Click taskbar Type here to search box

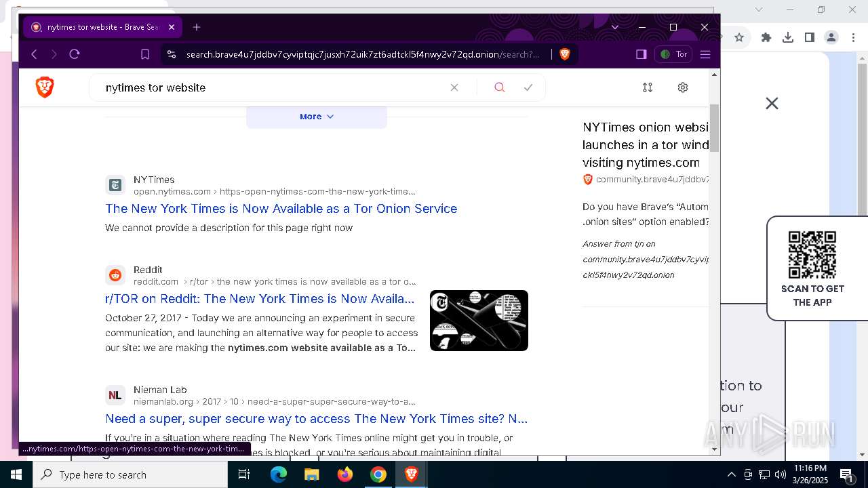pos(130,474)
